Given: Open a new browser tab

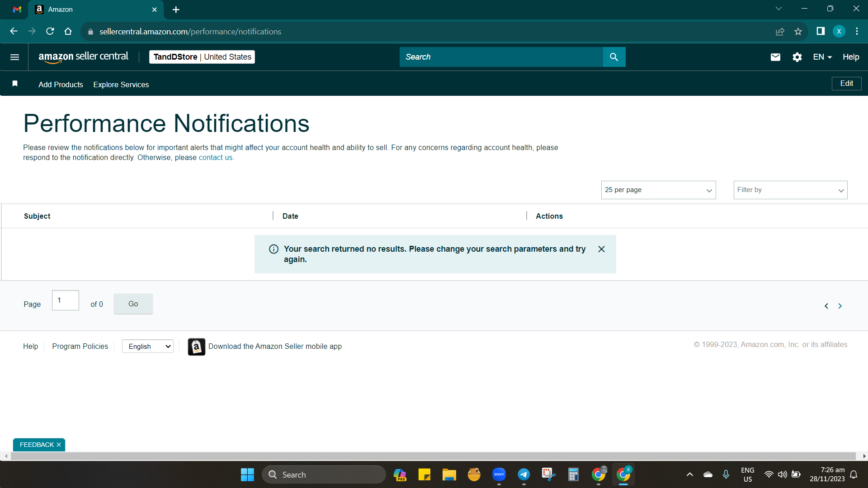Looking at the screenshot, I should click(x=176, y=9).
